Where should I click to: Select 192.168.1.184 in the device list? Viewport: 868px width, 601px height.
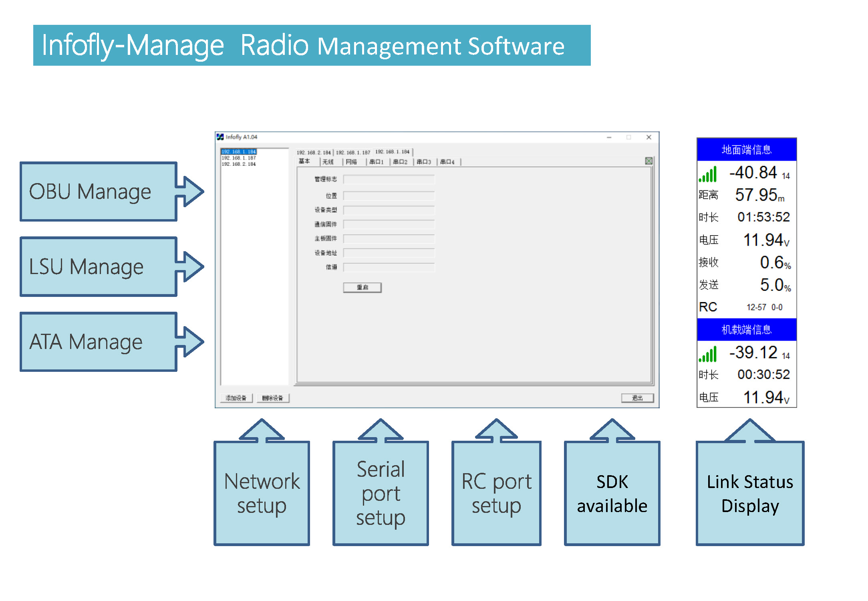tap(239, 152)
